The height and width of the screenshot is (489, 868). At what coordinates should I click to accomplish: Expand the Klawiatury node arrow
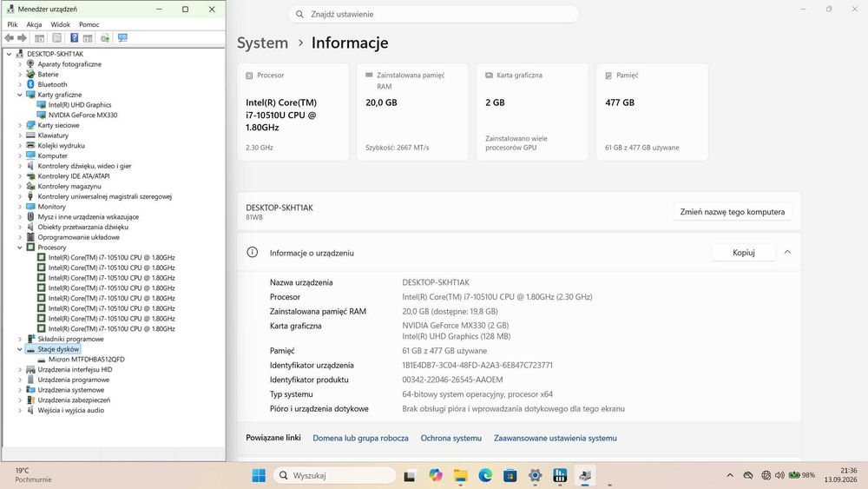(x=20, y=135)
